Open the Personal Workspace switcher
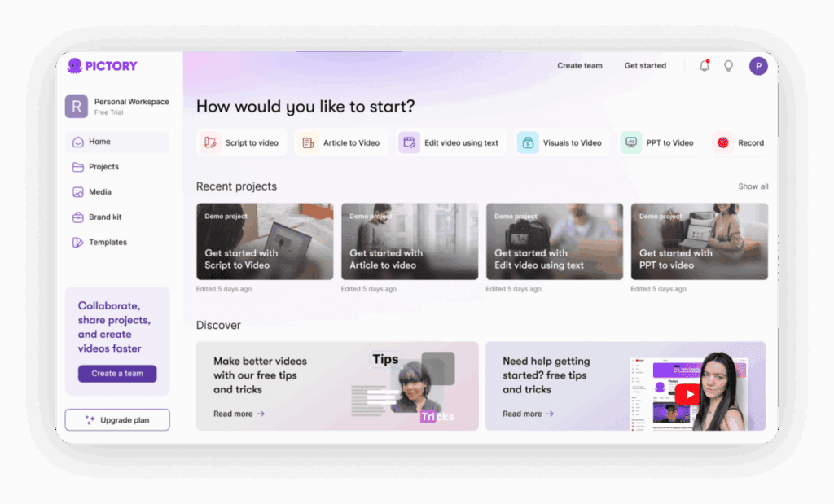Screen dimensions: 834x504 click(x=117, y=107)
